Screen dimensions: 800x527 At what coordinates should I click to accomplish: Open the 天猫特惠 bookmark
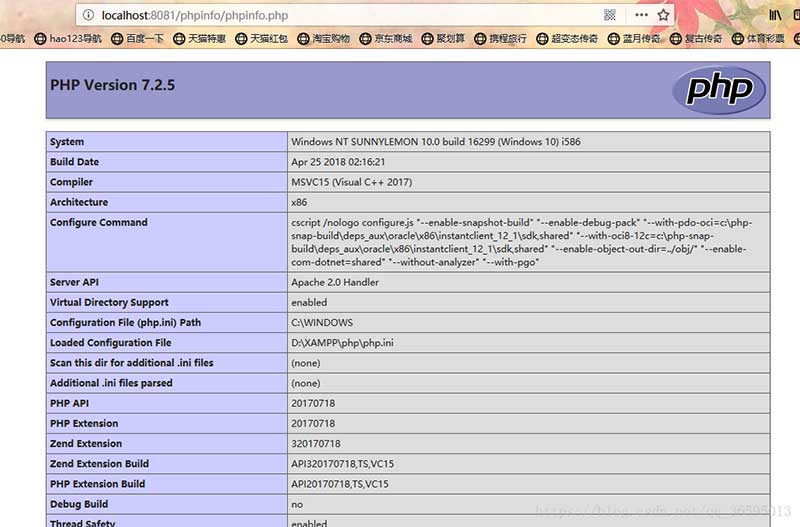[x=199, y=38]
